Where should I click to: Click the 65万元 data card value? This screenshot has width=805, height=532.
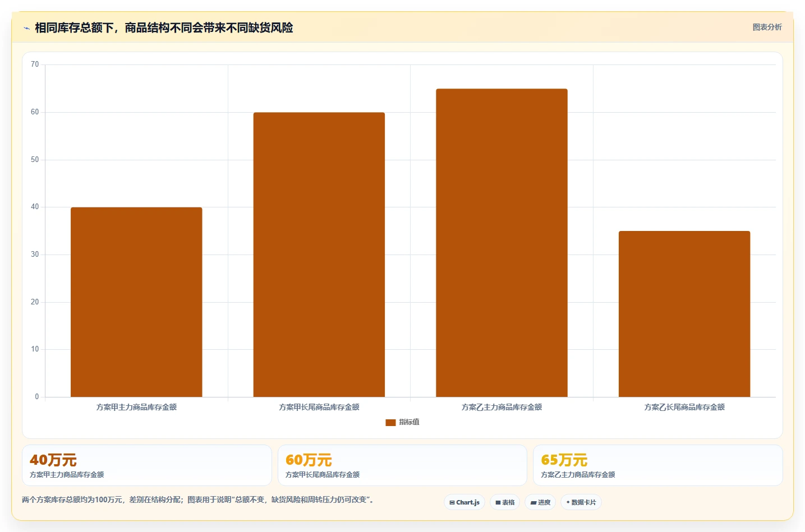564,460
